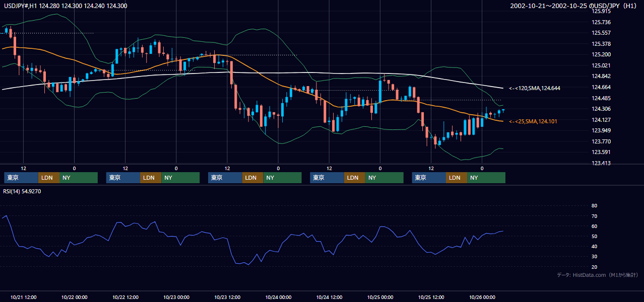644x302 pixels.
Task: Click price axis label 123.413
Action: [x=601, y=163]
